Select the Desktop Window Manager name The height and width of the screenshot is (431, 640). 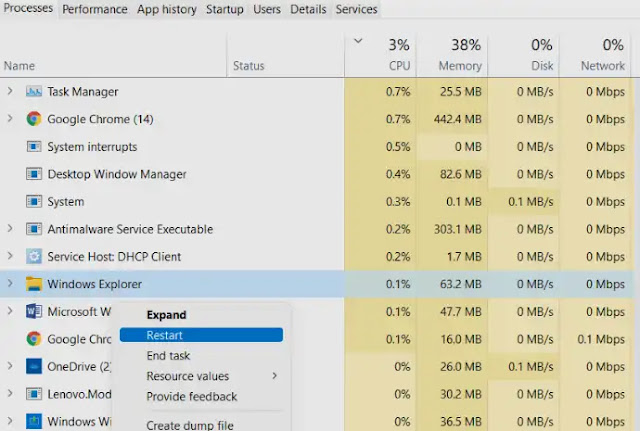tap(117, 174)
